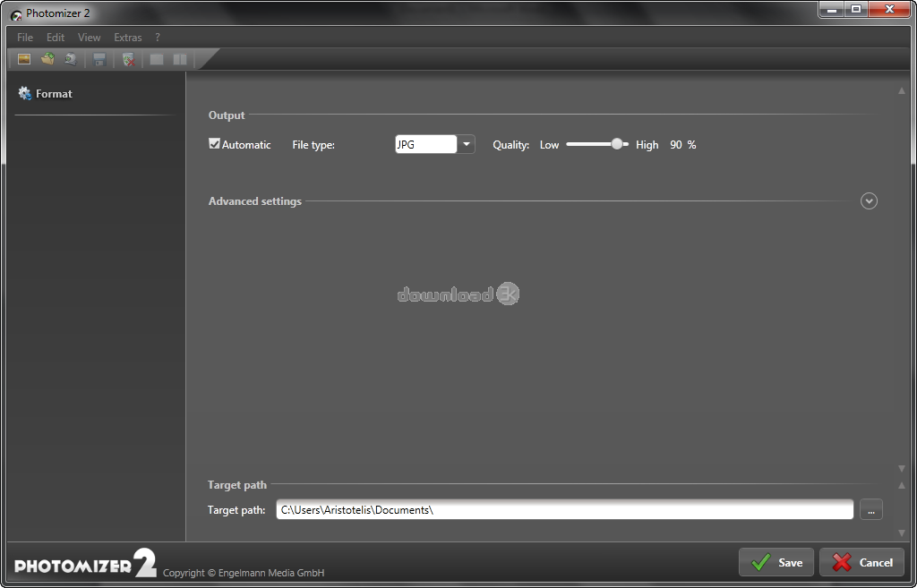Click the 90 quality value text
This screenshot has width=917, height=588.
click(676, 144)
